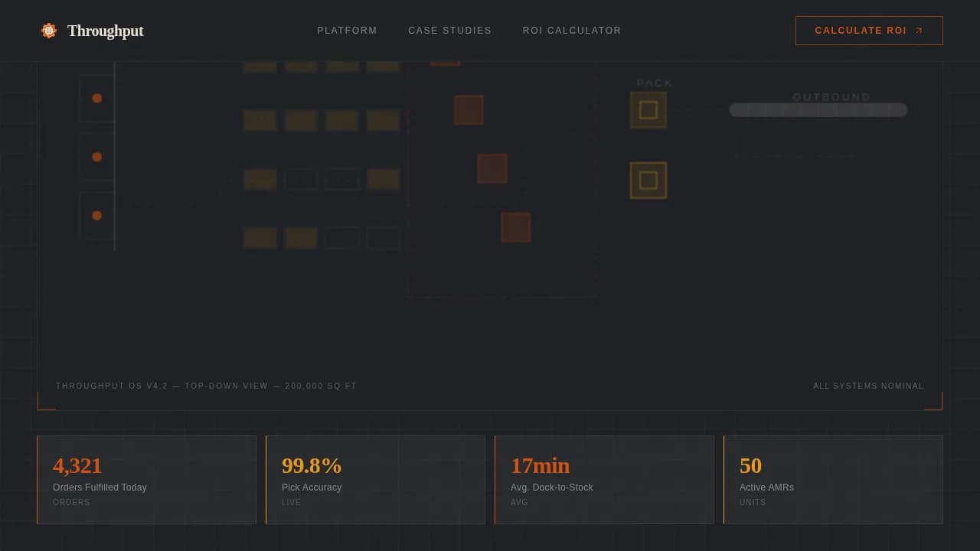Select the bottom dock indicator dot
Viewport: 980px width, 551px height.
point(96,215)
